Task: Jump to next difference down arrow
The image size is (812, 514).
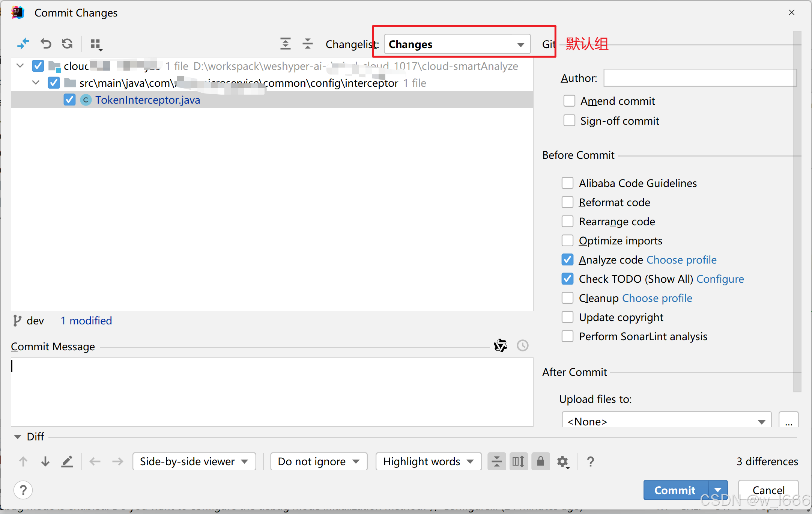Action: 45,461
